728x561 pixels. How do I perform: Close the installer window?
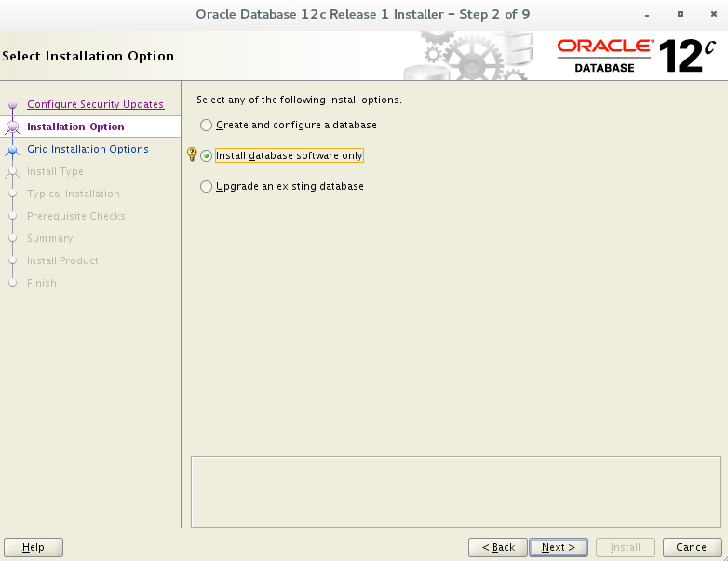(x=714, y=14)
